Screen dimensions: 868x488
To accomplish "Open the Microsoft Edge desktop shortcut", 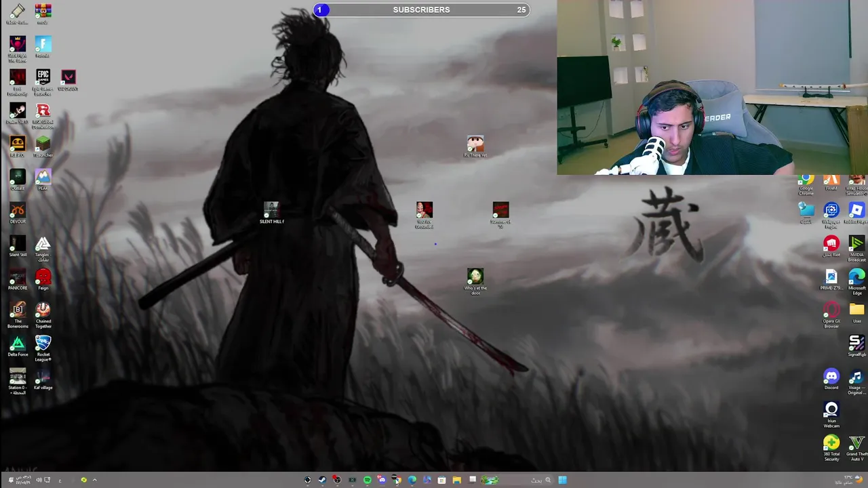I will pos(856,281).
